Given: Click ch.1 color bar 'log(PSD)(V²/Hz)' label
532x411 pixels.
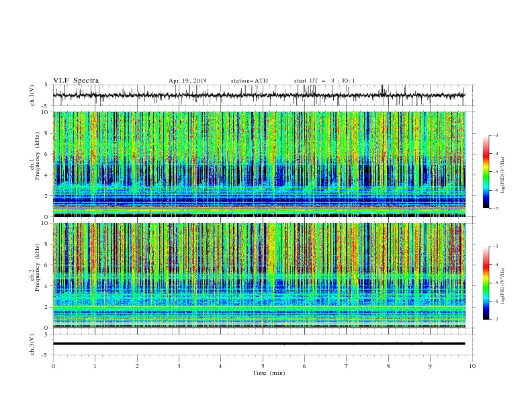Looking at the screenshot, I should [502, 175].
